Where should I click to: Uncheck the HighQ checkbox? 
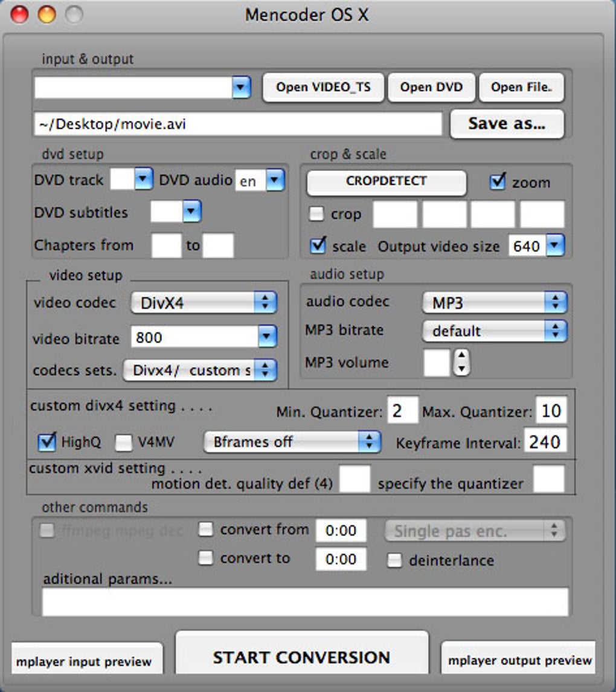coord(47,442)
